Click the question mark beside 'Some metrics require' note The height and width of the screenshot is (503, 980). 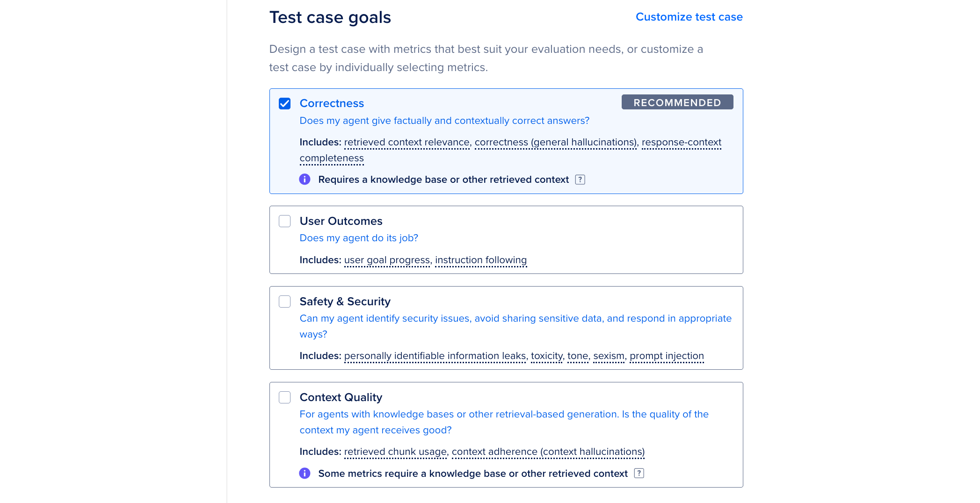(639, 473)
